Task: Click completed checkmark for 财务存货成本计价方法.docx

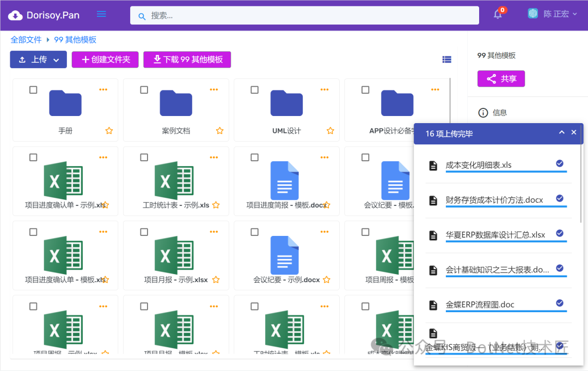Action: pyautogui.click(x=560, y=198)
